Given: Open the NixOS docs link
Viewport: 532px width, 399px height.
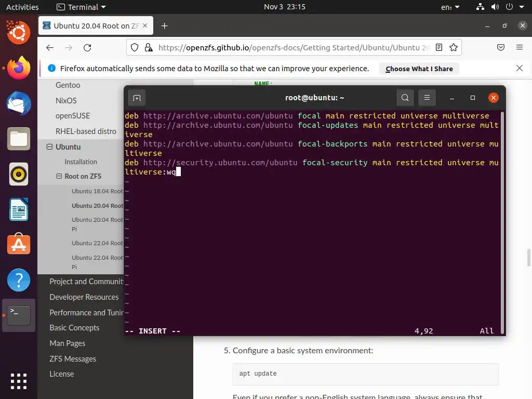Looking at the screenshot, I should coord(66,101).
